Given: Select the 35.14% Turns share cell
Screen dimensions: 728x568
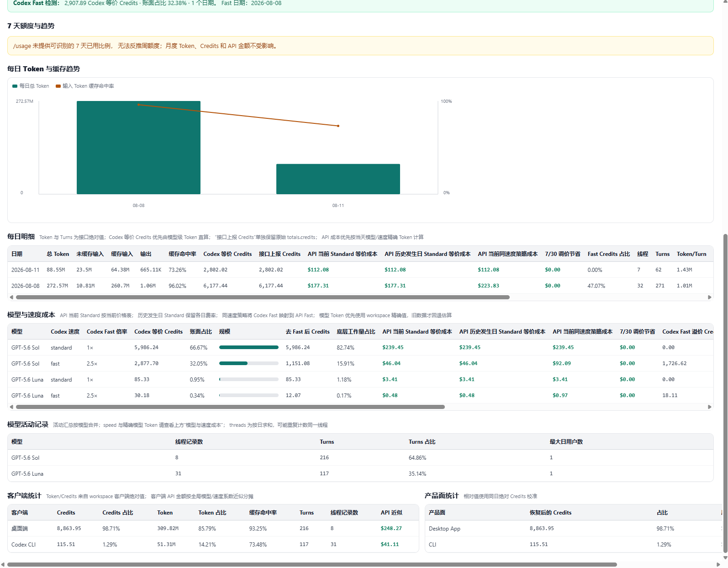Looking at the screenshot, I should point(417,473).
